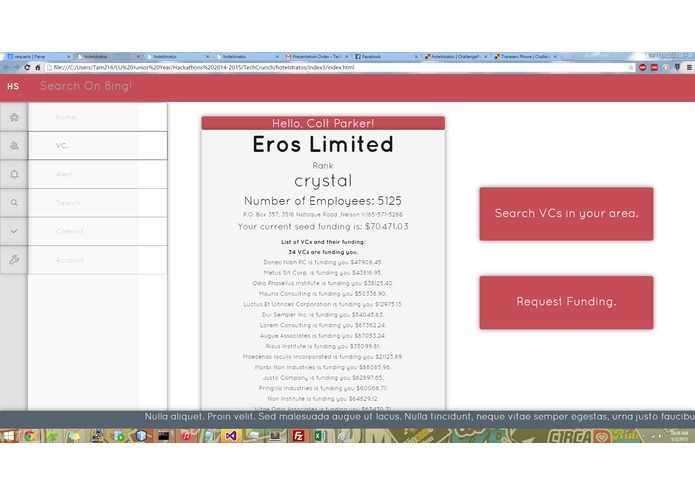Click the Donec Nibh PC funding row
This screenshot has height=494, width=695.
pyautogui.click(x=323, y=262)
